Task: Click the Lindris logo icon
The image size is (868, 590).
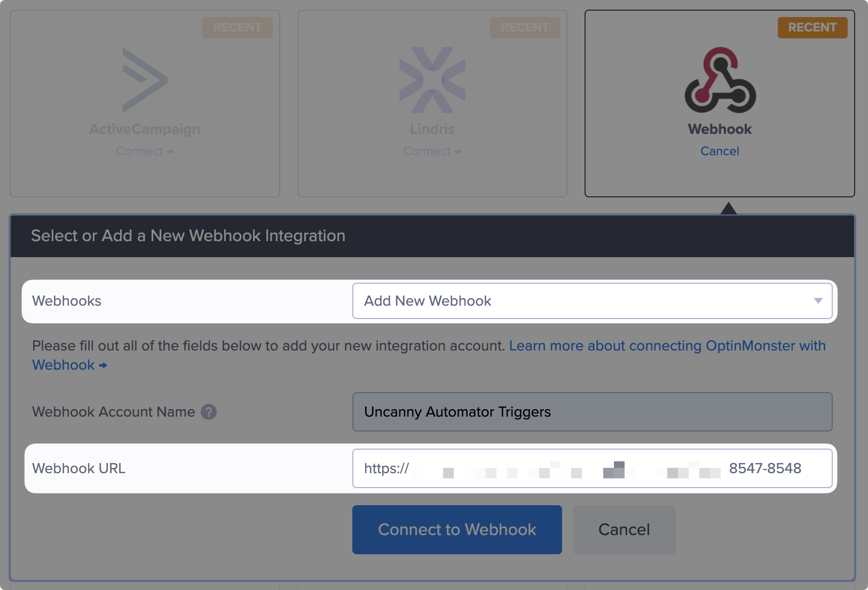Action: [432, 80]
